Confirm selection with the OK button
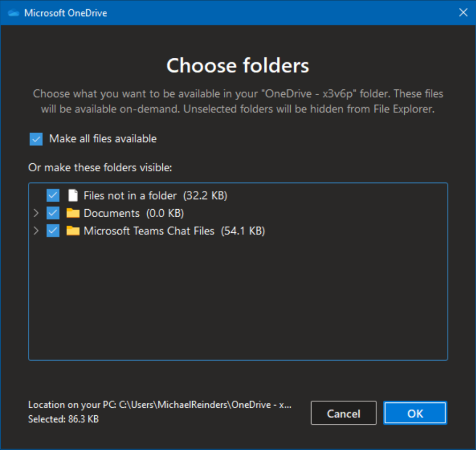 click(415, 413)
